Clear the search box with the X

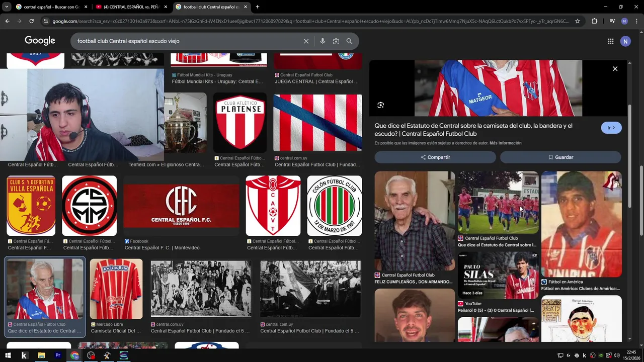[x=306, y=41]
